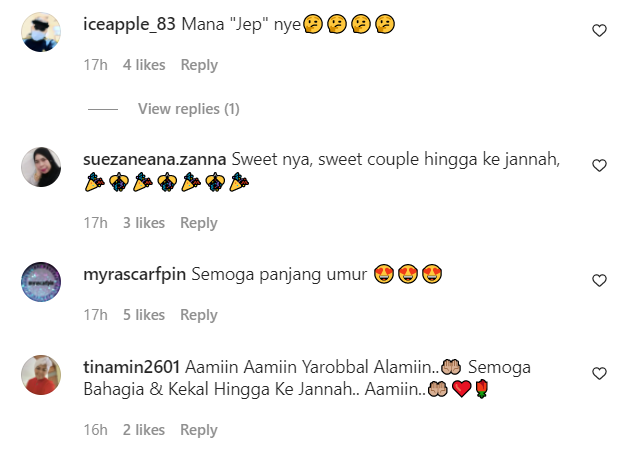Viewport: 621px width, 457px height.
Task: View the 5 likes on myrascarfpin's comment
Action: point(144,315)
